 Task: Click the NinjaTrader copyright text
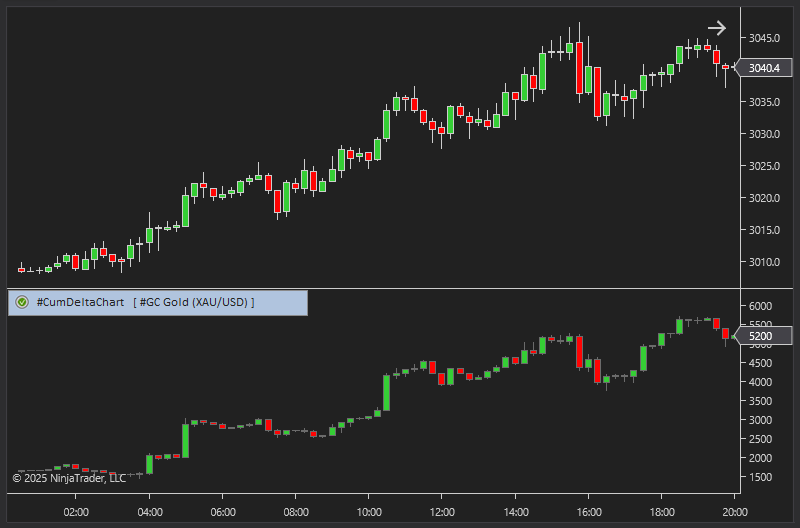(x=69, y=478)
